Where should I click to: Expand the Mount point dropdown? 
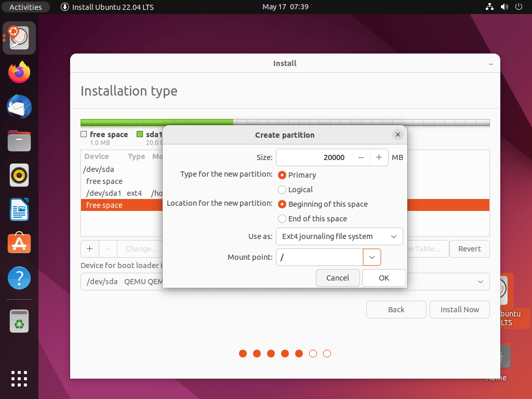372,257
